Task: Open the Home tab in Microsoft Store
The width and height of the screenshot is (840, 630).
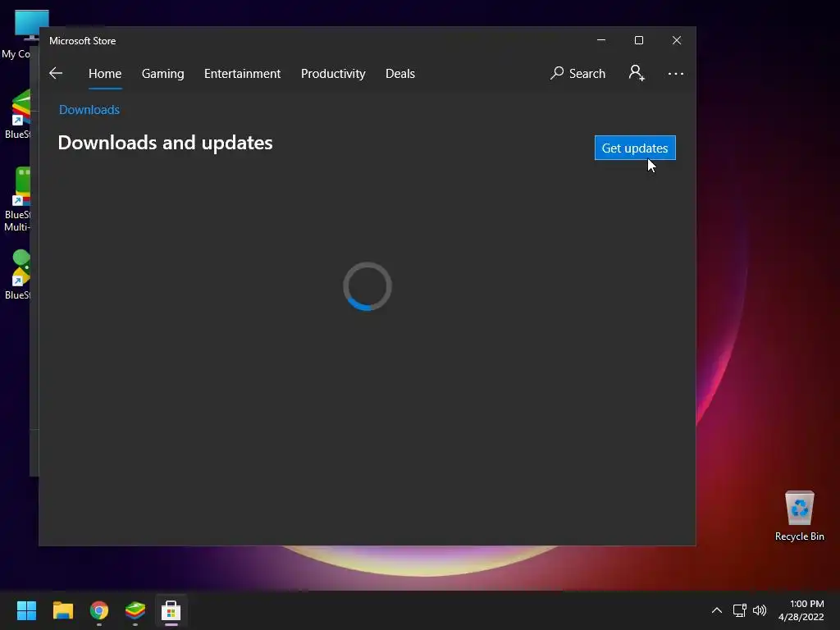Action: click(105, 73)
